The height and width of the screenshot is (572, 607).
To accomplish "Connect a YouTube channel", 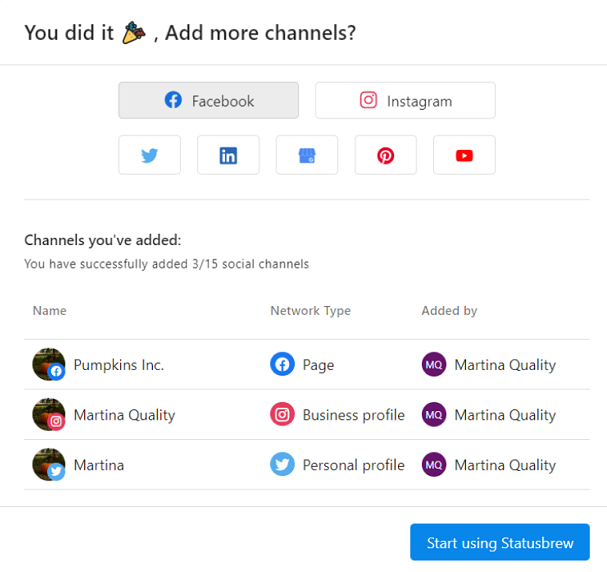I will 464,155.
